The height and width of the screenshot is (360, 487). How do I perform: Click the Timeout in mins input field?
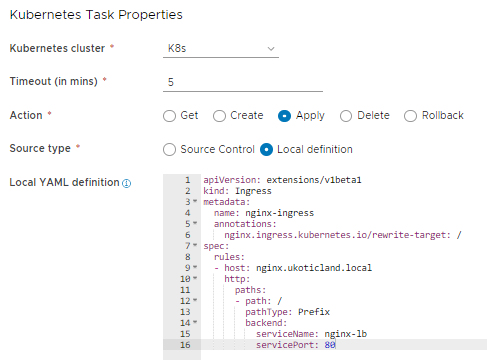pos(243,82)
